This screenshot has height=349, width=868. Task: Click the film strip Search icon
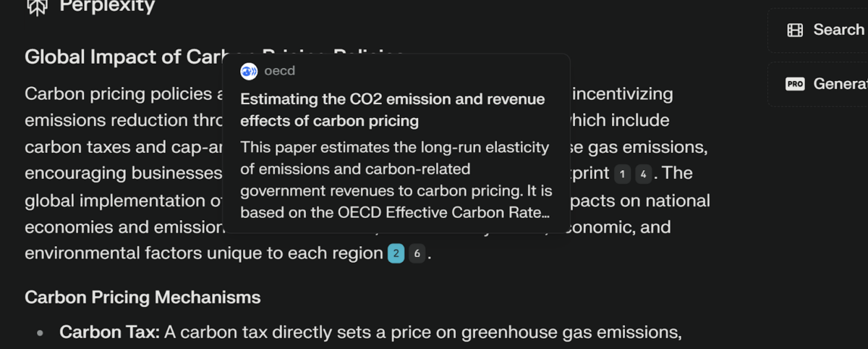click(x=795, y=30)
